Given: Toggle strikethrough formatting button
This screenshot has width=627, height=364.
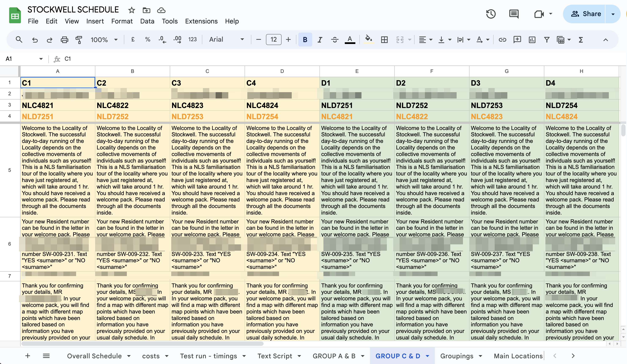Looking at the screenshot, I should (335, 40).
